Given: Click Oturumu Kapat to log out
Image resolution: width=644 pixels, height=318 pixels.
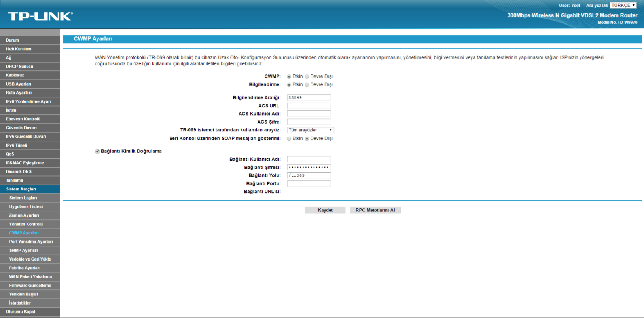Looking at the screenshot, I should point(30,312).
